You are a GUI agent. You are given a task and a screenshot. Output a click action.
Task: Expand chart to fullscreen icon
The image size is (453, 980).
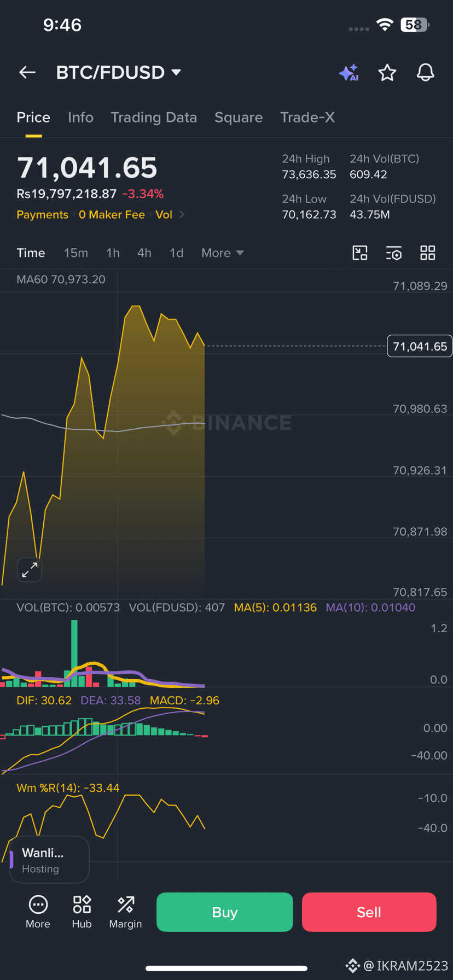pos(30,570)
